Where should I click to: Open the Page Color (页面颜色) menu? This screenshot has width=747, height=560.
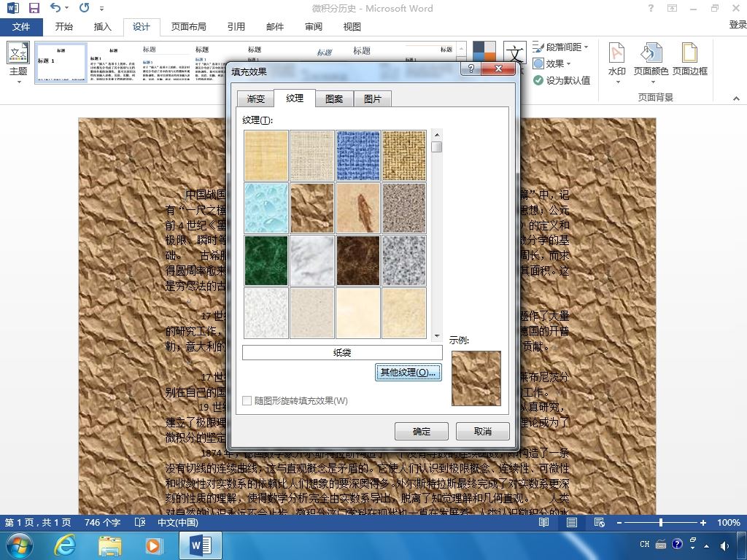tap(651, 63)
